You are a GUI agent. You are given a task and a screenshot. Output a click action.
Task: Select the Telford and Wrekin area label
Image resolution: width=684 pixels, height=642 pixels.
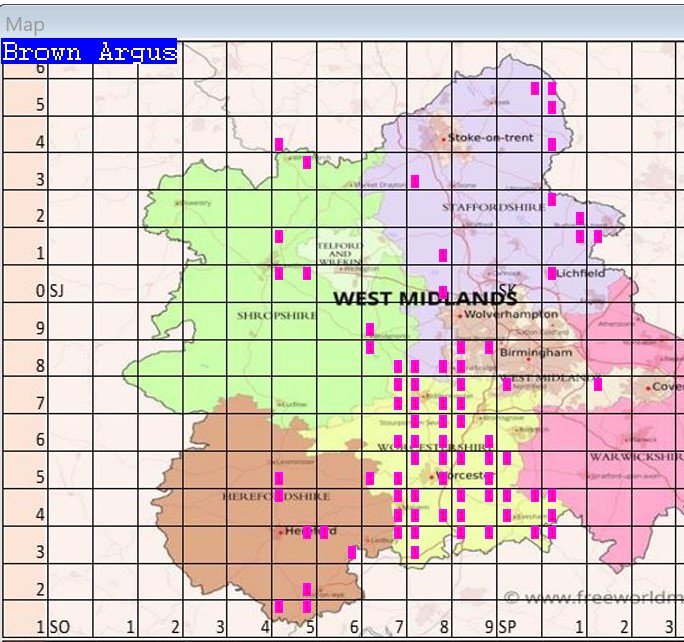tap(340, 251)
